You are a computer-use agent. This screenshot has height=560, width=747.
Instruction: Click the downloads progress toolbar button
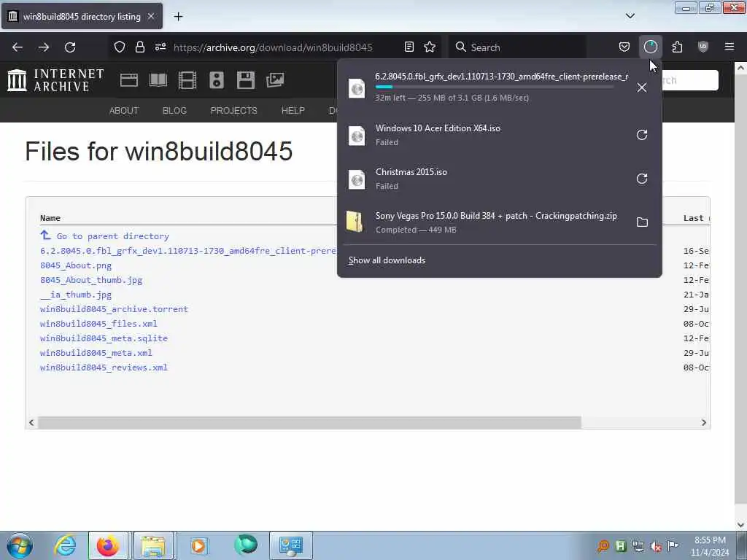(650, 47)
